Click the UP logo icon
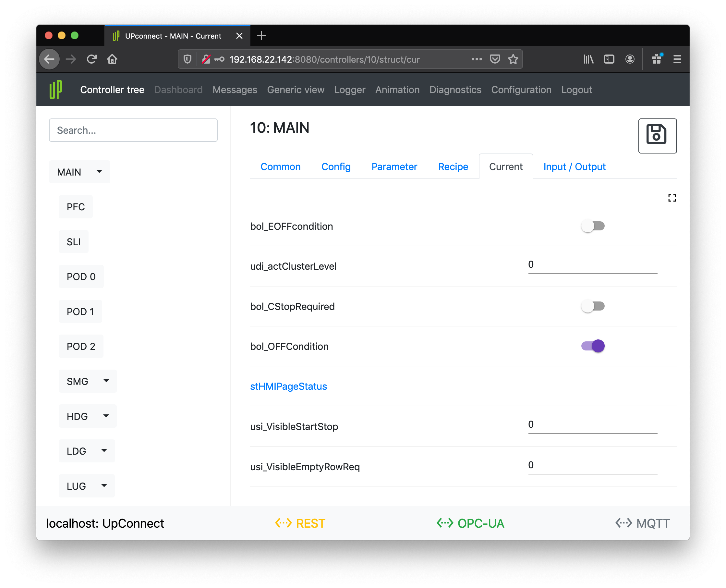This screenshot has width=726, height=588. pyautogui.click(x=56, y=90)
